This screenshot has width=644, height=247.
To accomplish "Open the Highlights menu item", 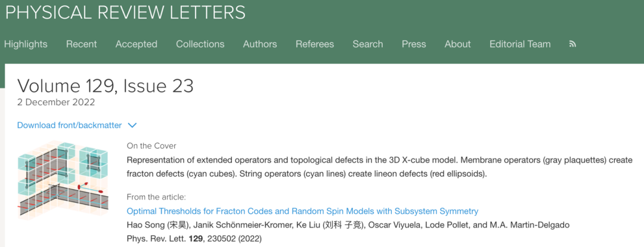I will [x=26, y=44].
